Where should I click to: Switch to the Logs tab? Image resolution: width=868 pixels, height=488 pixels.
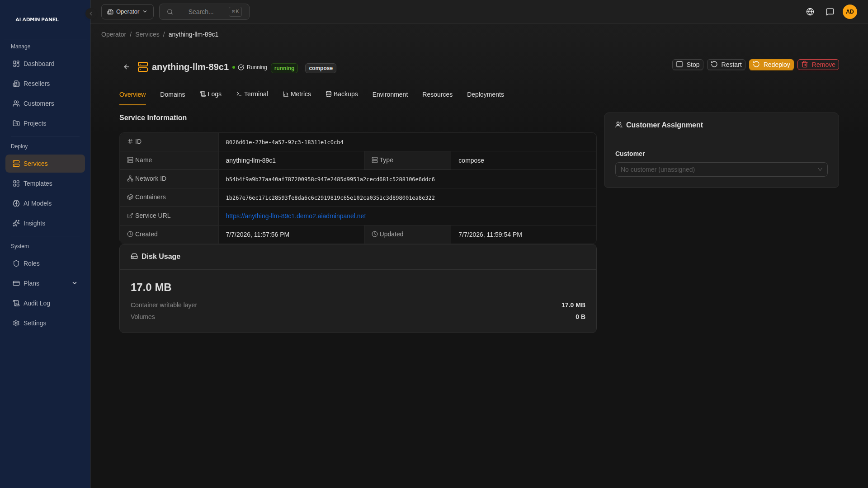coord(211,94)
